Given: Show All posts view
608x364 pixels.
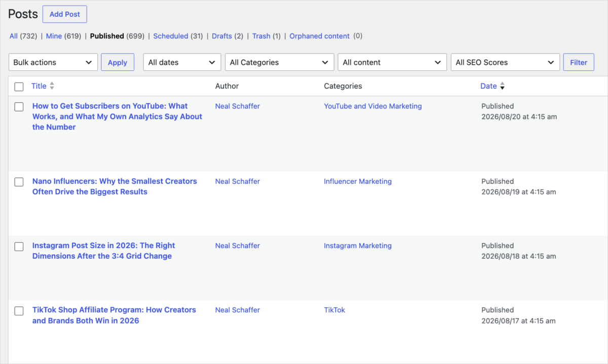Looking at the screenshot, I should (x=14, y=36).
